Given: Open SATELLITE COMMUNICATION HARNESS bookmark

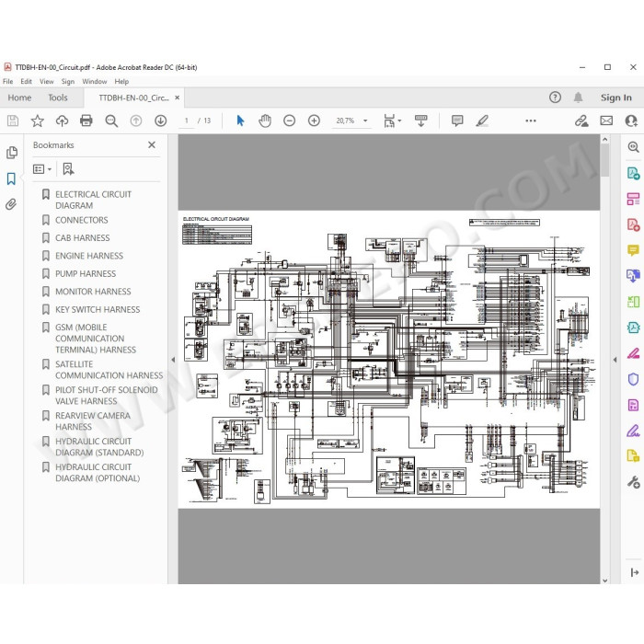Looking at the screenshot, I should point(109,370).
